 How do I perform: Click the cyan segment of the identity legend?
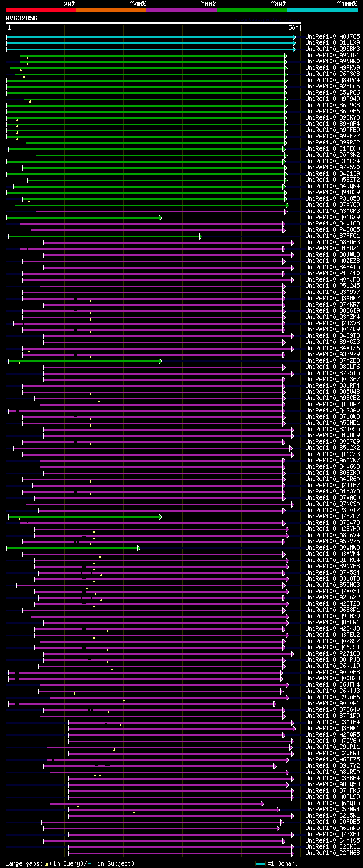click(322, 10)
